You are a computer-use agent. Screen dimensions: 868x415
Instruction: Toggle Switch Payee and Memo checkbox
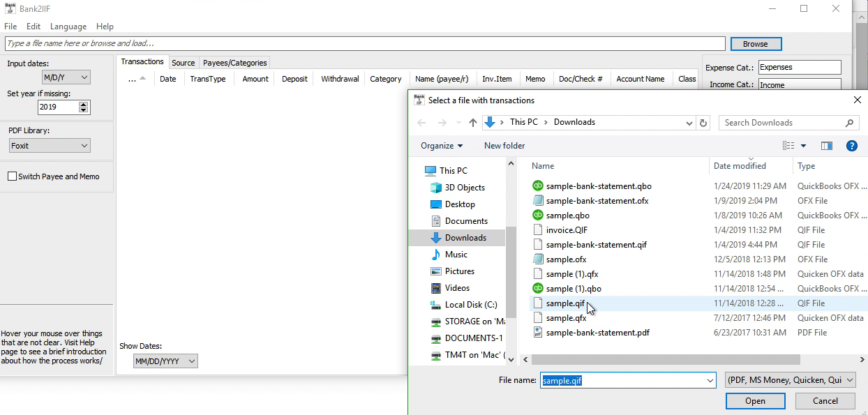(x=12, y=176)
